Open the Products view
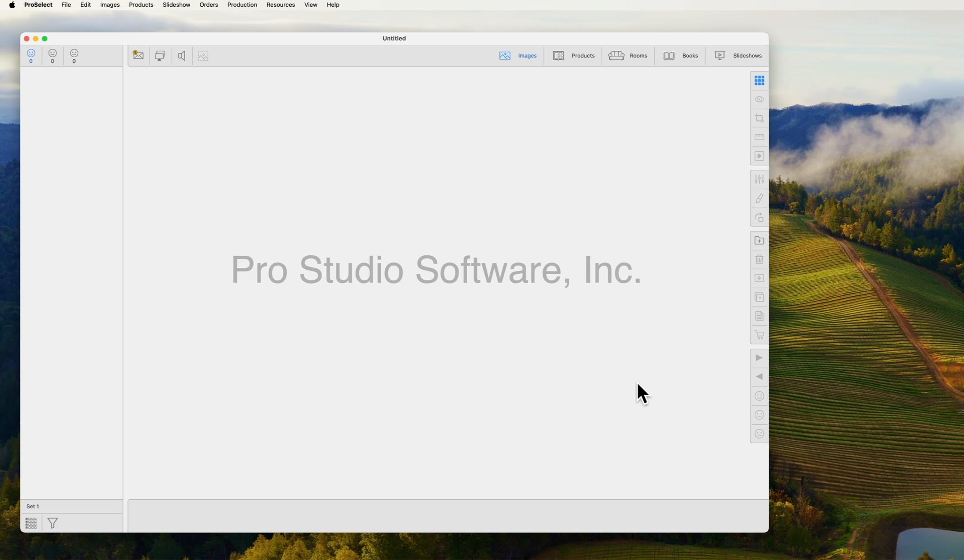 (x=573, y=55)
